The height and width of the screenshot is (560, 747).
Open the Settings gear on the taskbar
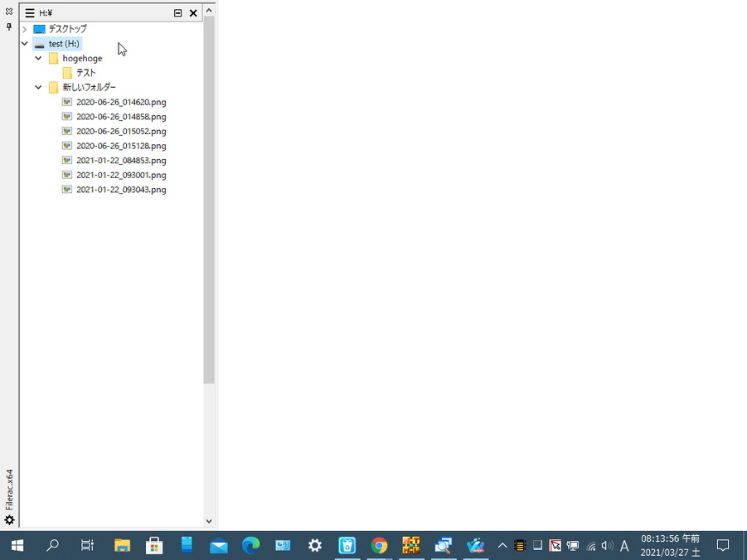pos(315,545)
